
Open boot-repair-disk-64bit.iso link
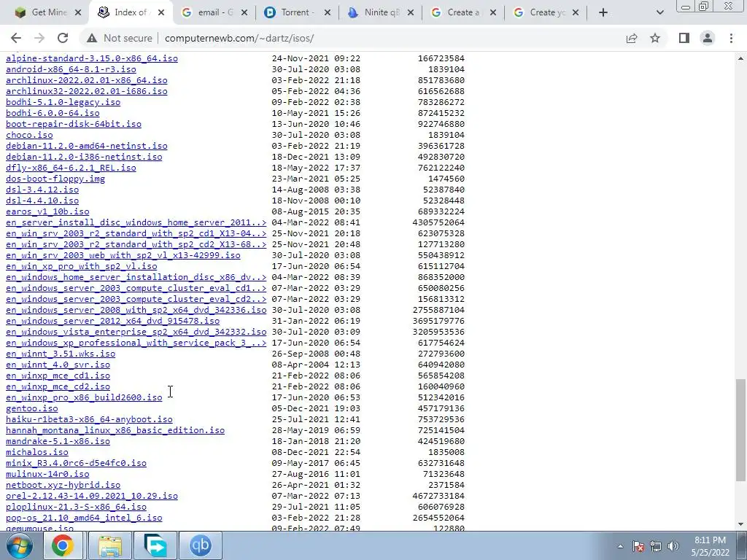[x=74, y=124]
